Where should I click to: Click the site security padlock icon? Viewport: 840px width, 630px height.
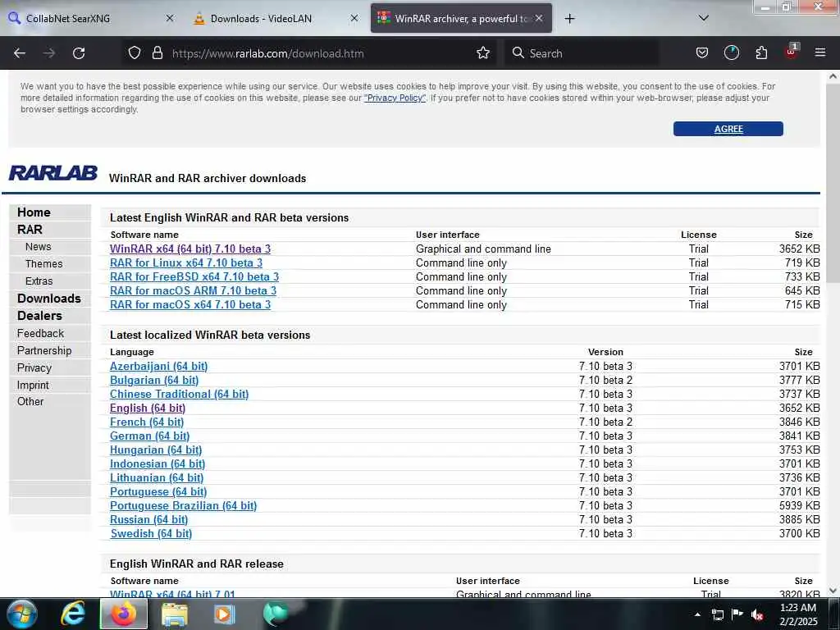pos(157,53)
